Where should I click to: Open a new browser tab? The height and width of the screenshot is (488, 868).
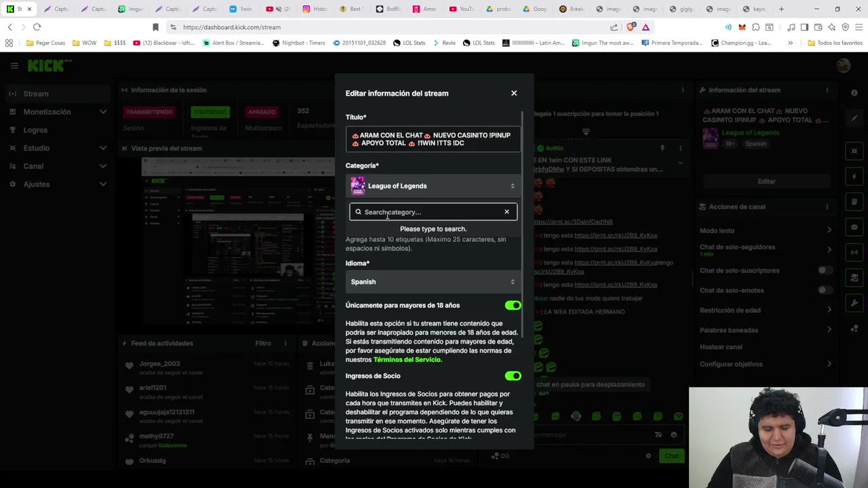[x=781, y=9]
